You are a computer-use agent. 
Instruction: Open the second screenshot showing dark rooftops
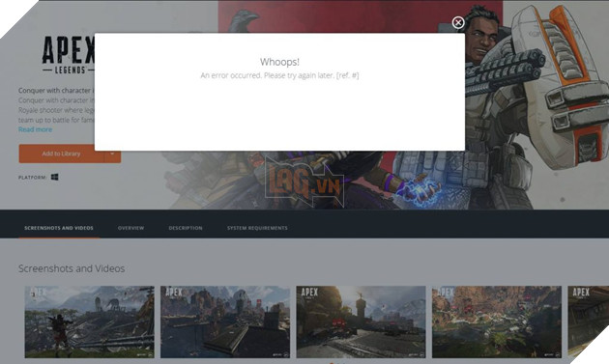(x=225, y=322)
